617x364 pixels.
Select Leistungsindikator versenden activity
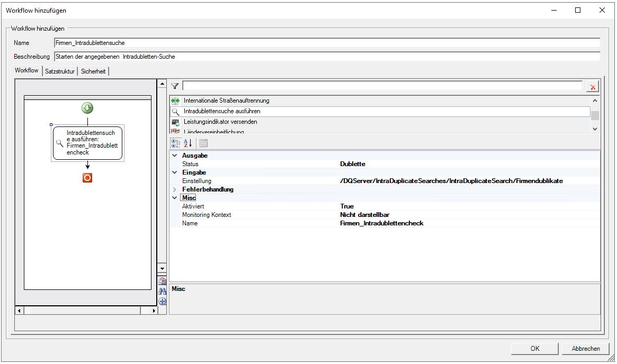[220, 122]
